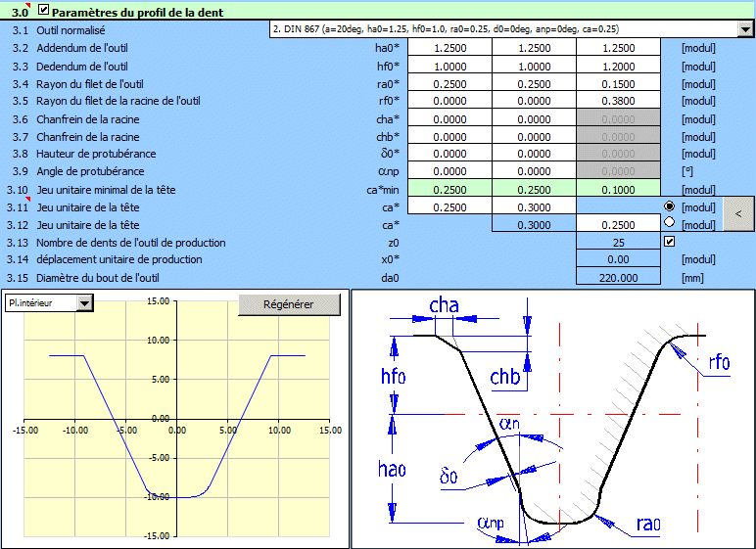
Task: Click the label 'Diamètre du bout de l'outil'
Action: coord(97,278)
